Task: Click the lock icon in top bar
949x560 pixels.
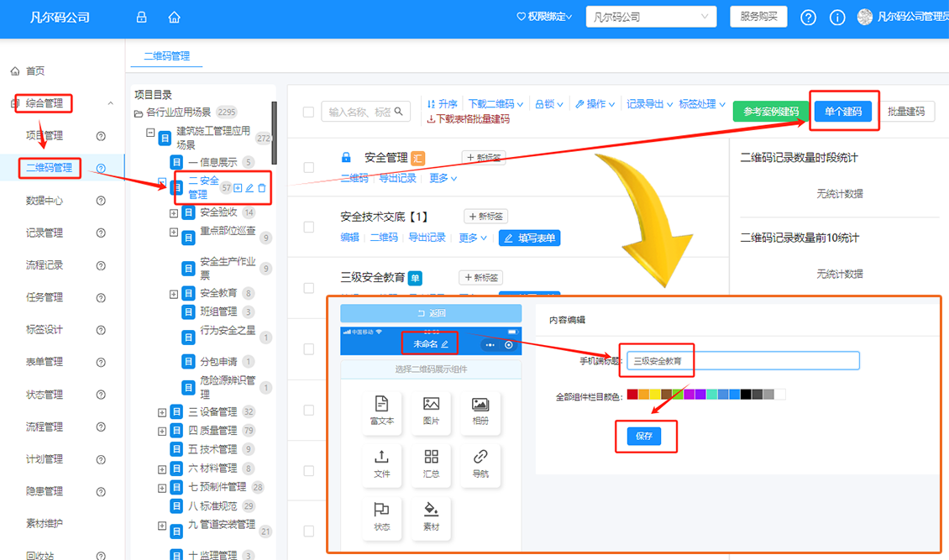Action: coord(141,18)
